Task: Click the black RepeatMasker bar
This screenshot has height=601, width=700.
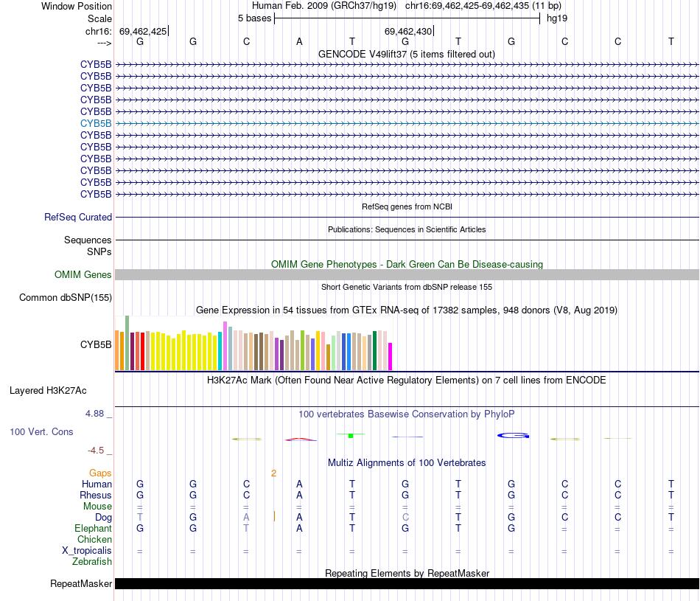Action: 407,583
